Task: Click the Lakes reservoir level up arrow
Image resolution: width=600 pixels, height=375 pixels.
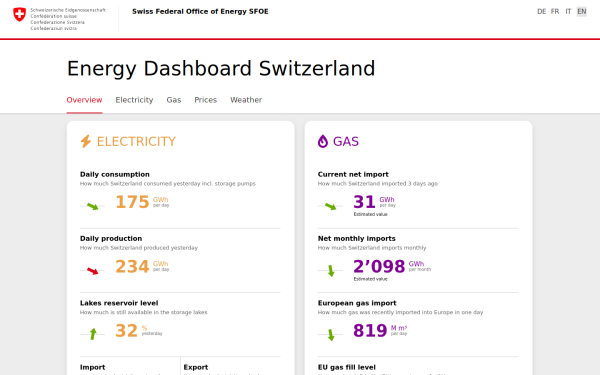Action: [x=93, y=334]
